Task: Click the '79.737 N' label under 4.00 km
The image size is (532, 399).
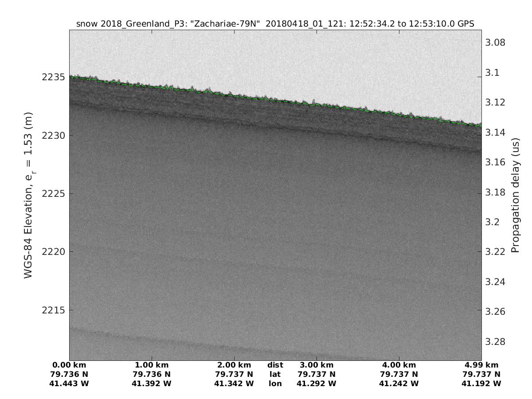Action: (x=399, y=375)
